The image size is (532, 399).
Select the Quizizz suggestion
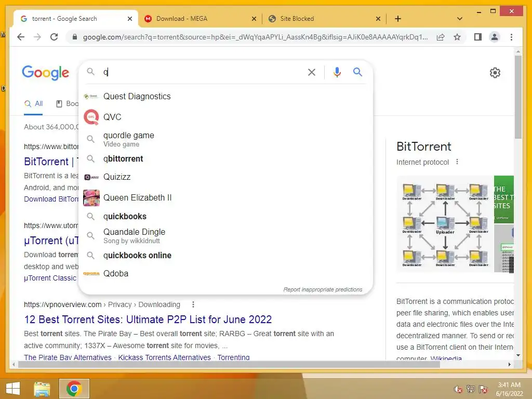coord(225,177)
